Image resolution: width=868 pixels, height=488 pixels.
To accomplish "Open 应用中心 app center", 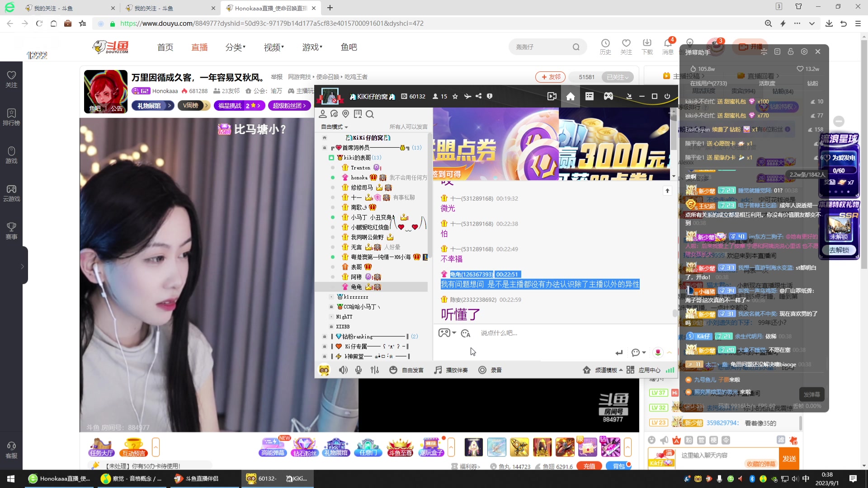I will (644, 370).
